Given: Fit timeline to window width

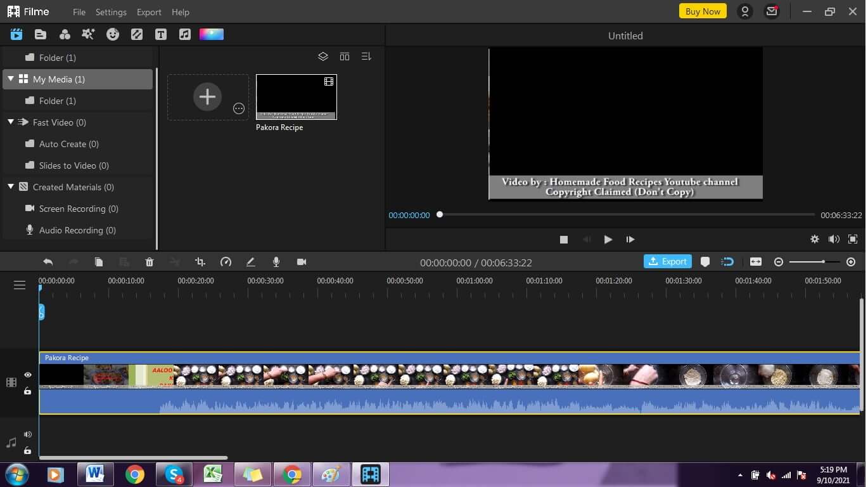Looking at the screenshot, I should coord(756,262).
